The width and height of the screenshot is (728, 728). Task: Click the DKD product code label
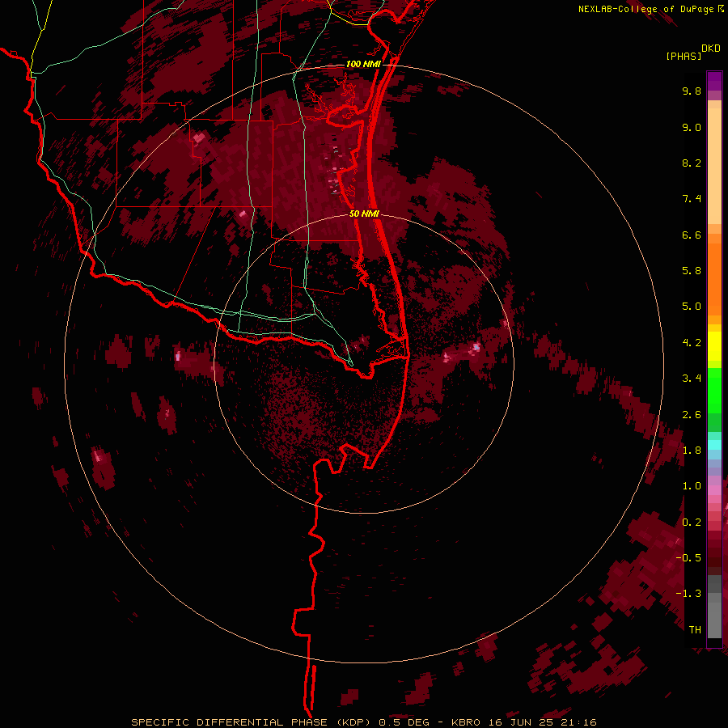click(x=711, y=49)
